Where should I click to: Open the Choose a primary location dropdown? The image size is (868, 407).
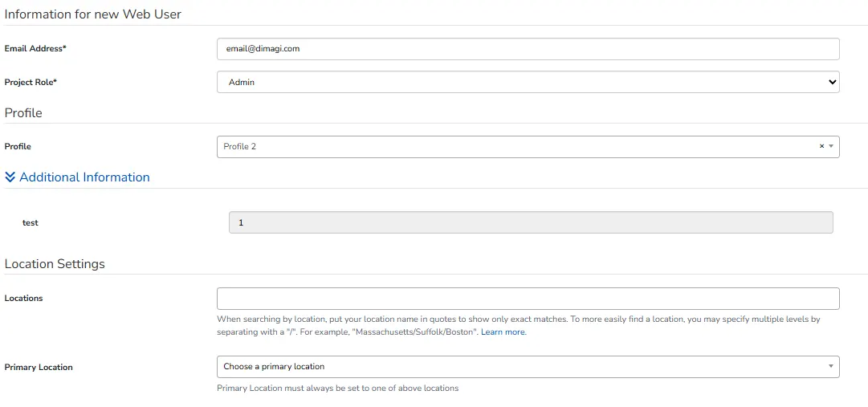click(528, 367)
